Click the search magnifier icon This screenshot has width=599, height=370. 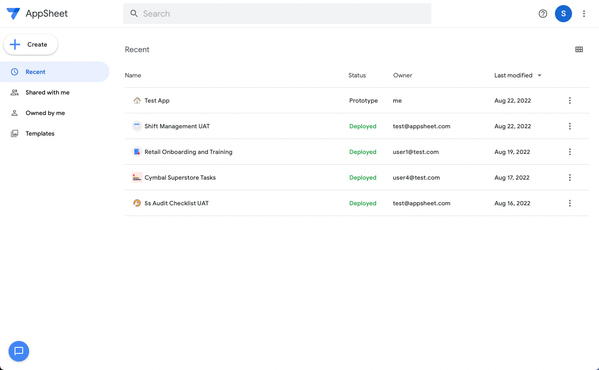click(x=134, y=14)
